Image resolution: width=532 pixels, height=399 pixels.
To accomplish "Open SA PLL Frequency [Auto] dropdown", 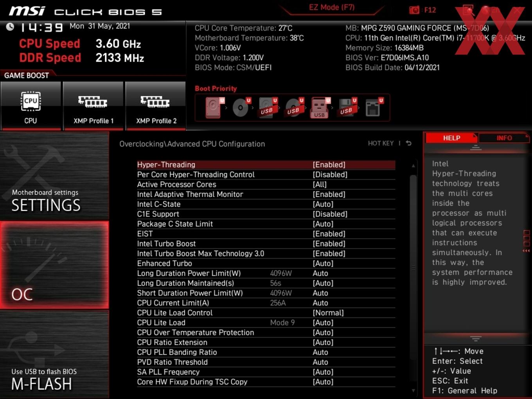I will (x=323, y=372).
